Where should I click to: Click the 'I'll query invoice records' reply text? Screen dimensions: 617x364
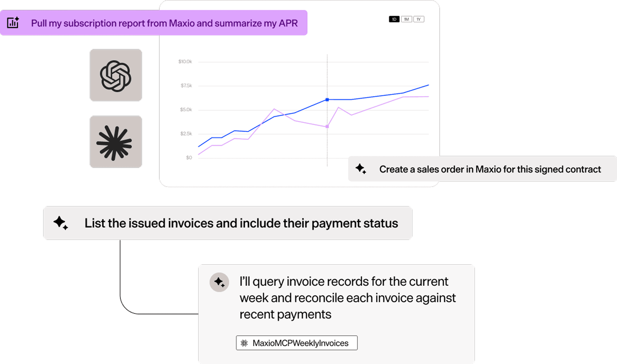(348, 298)
